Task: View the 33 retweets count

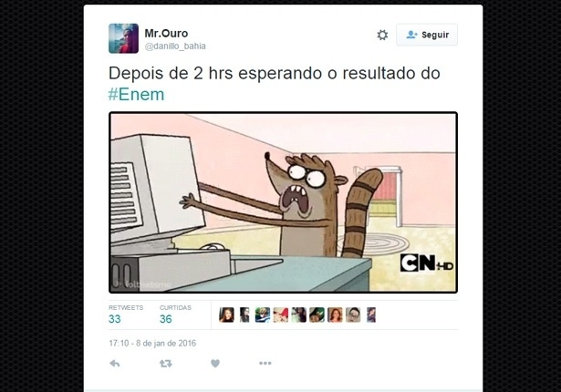Action: pos(115,319)
